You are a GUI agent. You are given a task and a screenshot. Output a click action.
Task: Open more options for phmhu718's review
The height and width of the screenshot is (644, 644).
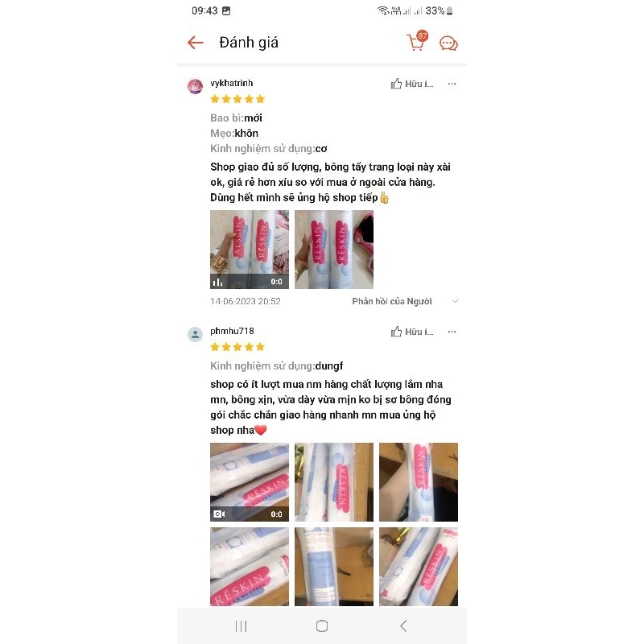pos(452,332)
